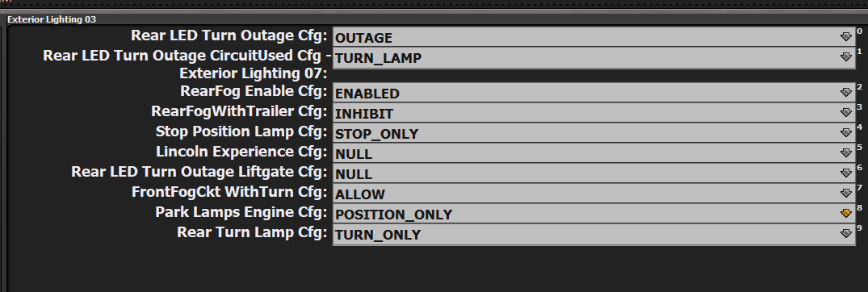This screenshot has width=868, height=292.
Task: Click the Exterior Lighting 03 panel title
Action: [x=52, y=19]
